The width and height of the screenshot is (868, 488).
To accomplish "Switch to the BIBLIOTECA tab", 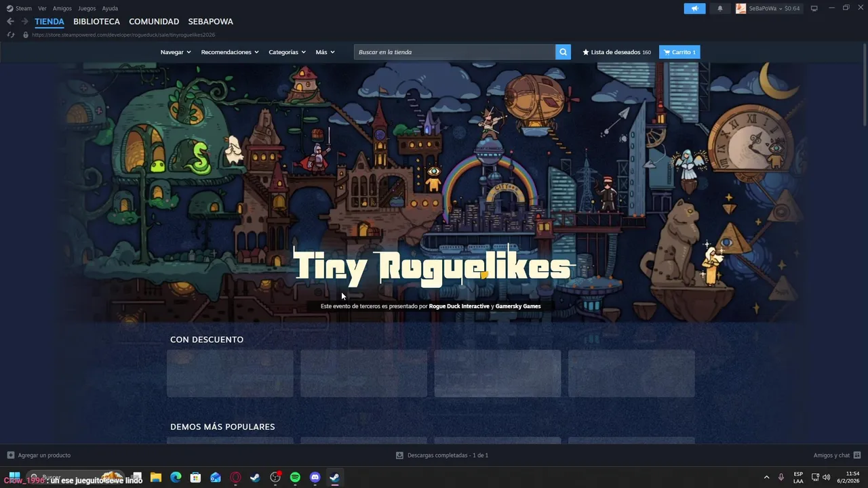I will point(96,22).
